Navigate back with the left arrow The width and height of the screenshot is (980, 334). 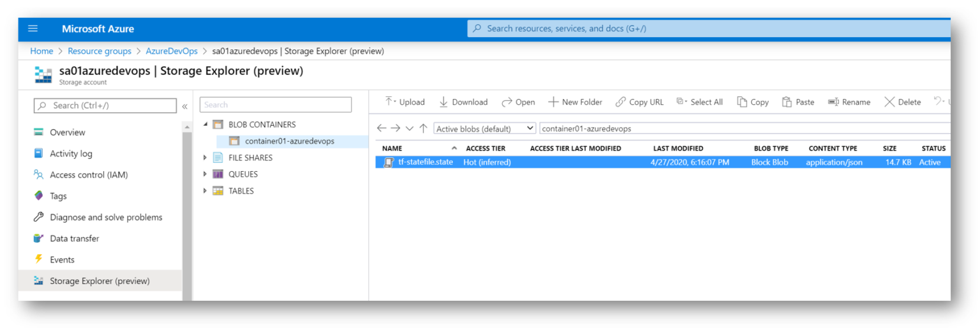click(x=382, y=128)
